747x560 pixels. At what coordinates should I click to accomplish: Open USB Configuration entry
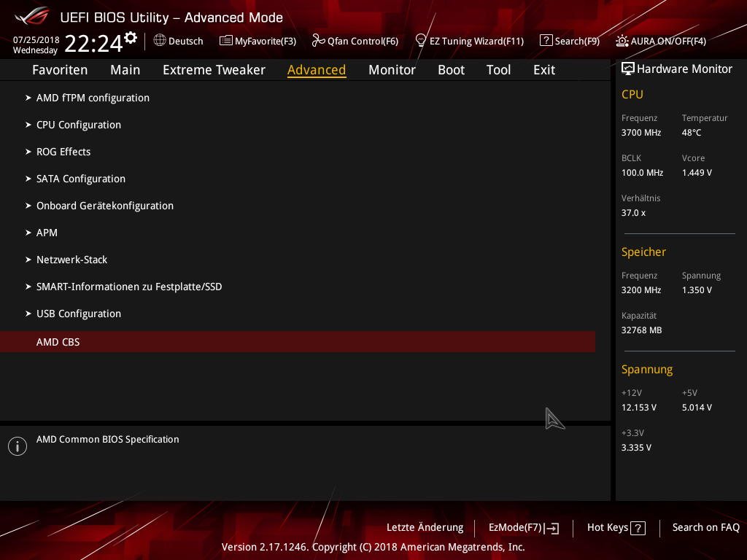(79, 314)
